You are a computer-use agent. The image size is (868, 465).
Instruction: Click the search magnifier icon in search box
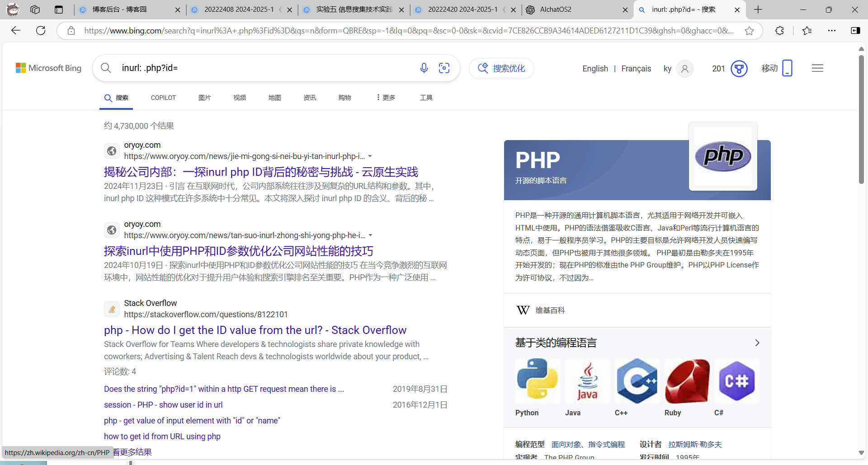pos(106,68)
